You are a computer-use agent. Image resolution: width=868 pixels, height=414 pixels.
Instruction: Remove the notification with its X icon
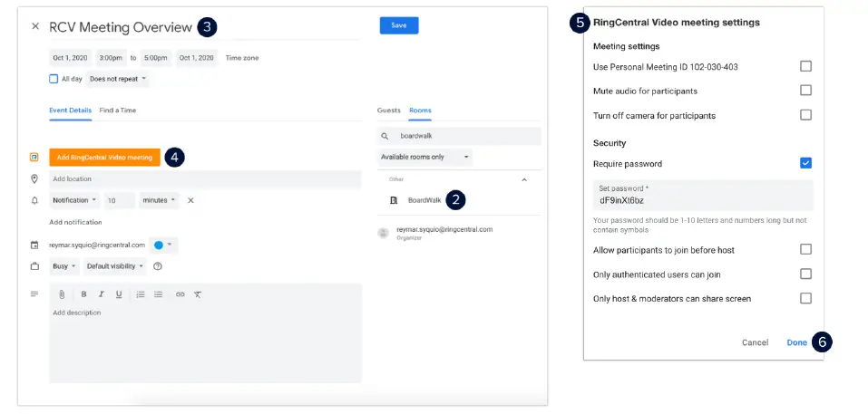click(x=190, y=200)
